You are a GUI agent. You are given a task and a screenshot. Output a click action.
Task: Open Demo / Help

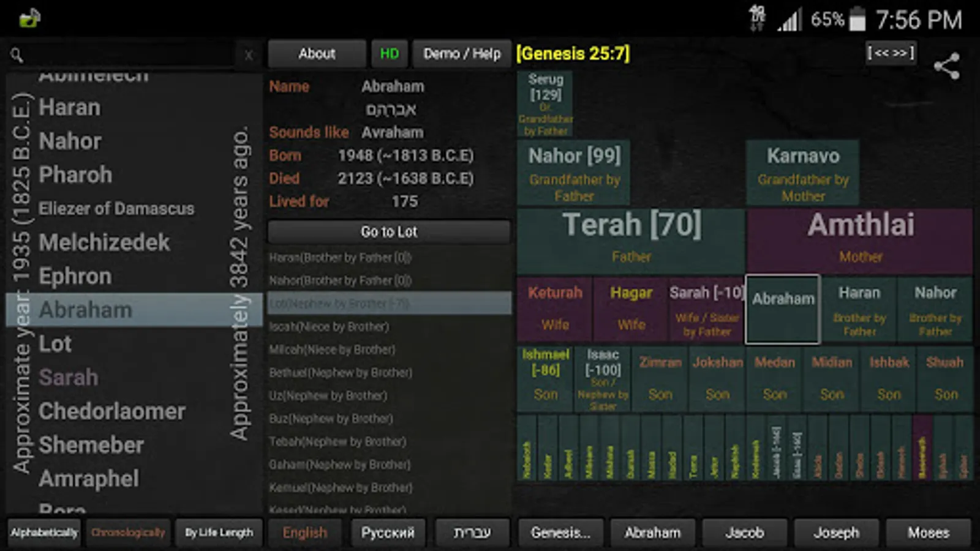point(462,54)
